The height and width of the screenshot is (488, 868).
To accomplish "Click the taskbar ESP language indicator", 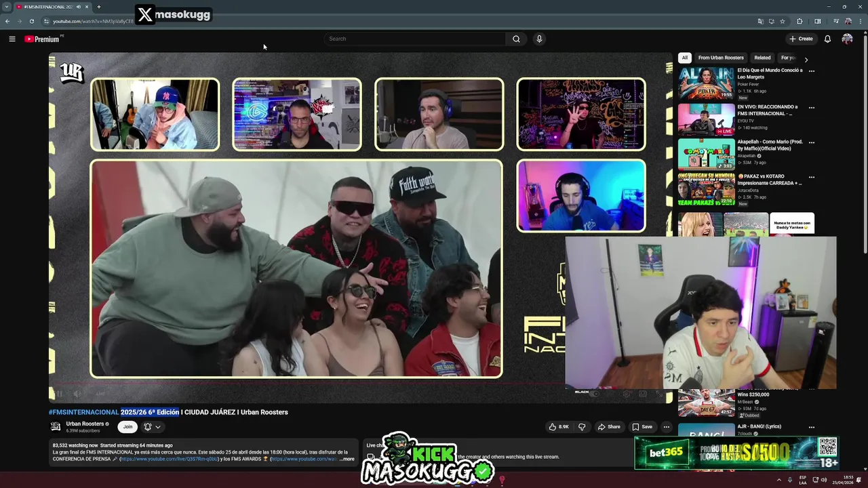I will 804,480.
